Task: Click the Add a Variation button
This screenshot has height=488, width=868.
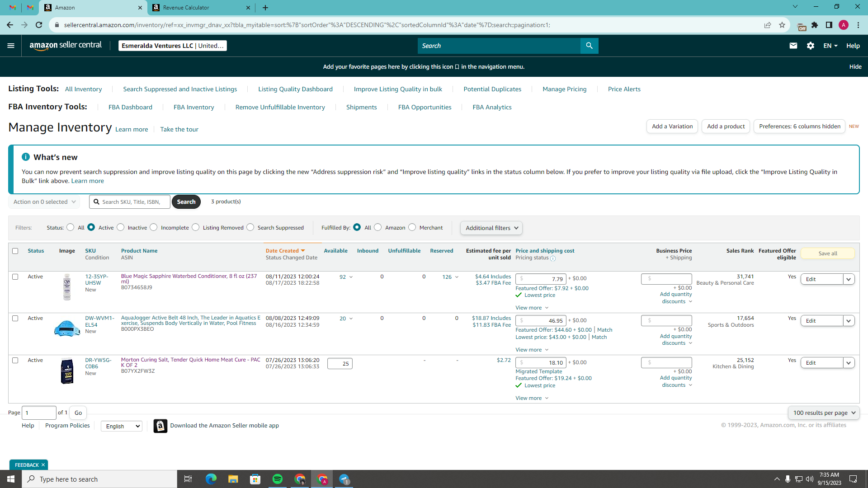Action: tap(672, 127)
